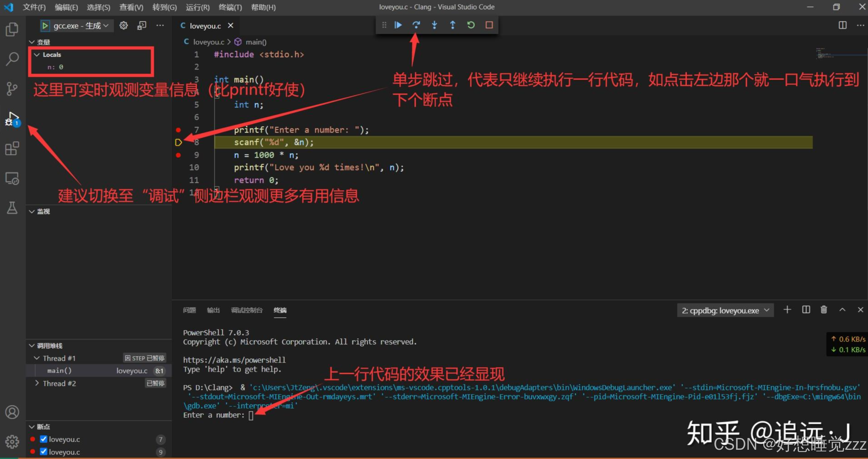The image size is (868, 459).
Task: Switch to the 调试控制台 panel tab
Action: click(246, 310)
